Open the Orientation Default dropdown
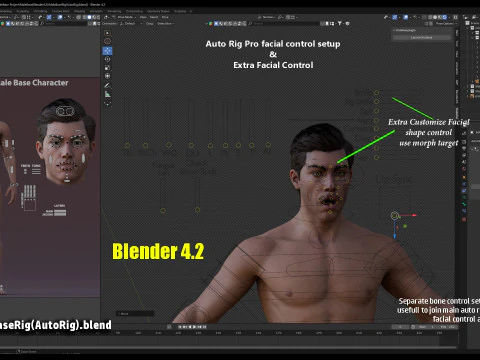The image size is (480, 360). 132,23
